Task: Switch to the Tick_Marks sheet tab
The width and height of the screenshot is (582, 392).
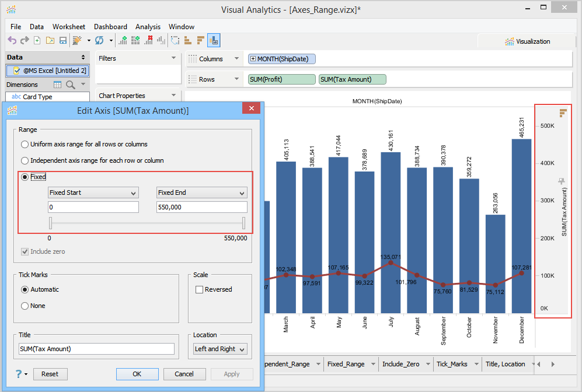Action: click(452, 364)
